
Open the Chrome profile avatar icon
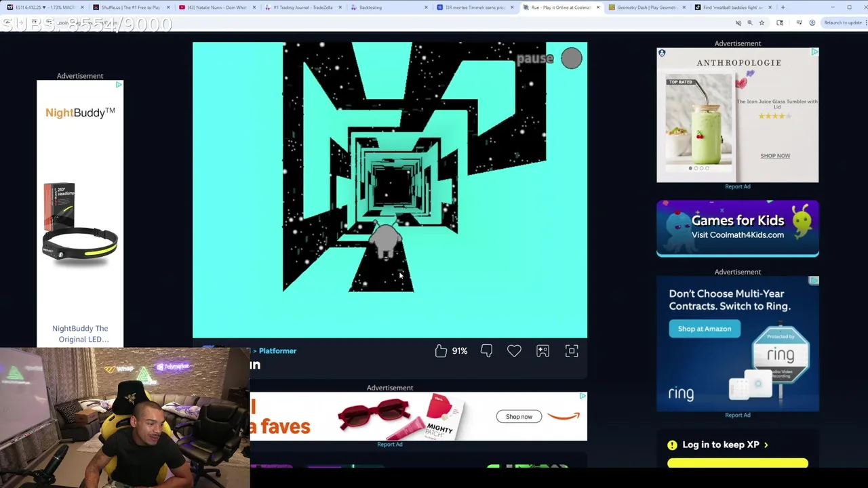(x=812, y=23)
